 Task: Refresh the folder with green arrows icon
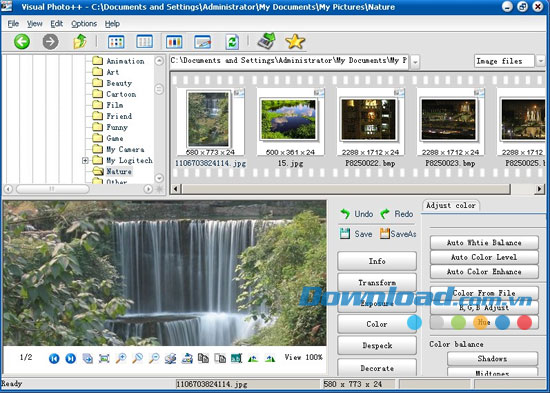pyautogui.click(x=232, y=42)
